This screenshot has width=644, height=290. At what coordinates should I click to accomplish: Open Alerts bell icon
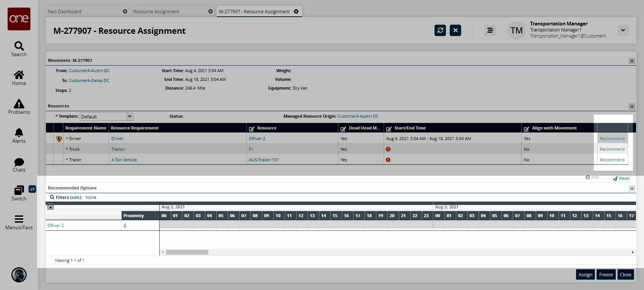(x=19, y=132)
